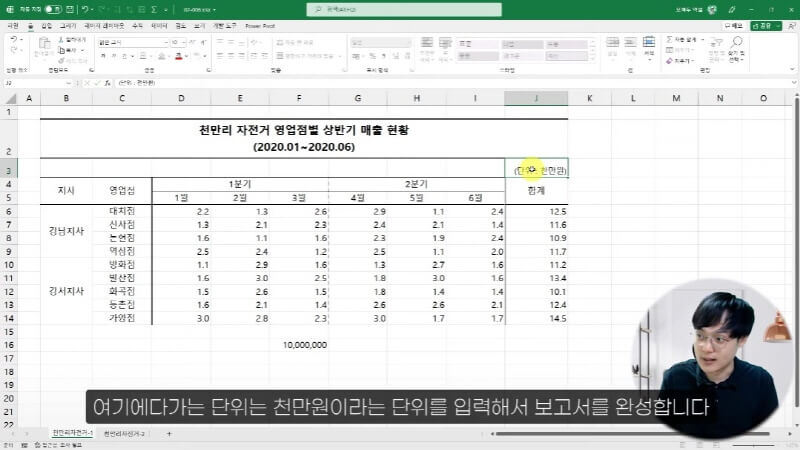800x450 pixels.
Task: Open the 수식 (Formulas) ribbon tab
Action: point(137,26)
